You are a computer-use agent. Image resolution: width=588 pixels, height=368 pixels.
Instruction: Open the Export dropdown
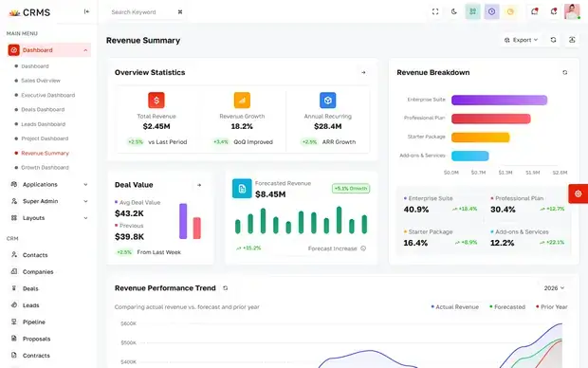pos(521,40)
